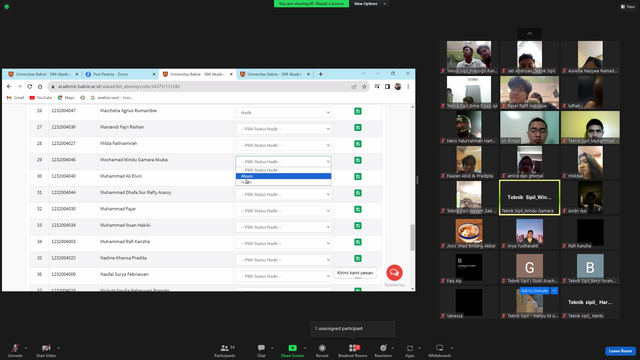Screen dimensions: 640x360
Task: Click the green save icon for Marsendi Fajri Raihan
Action: coord(358,127)
